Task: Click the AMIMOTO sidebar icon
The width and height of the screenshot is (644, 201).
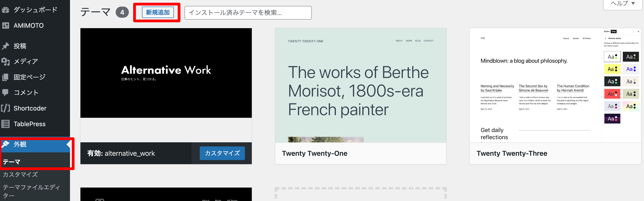Action: (5, 25)
